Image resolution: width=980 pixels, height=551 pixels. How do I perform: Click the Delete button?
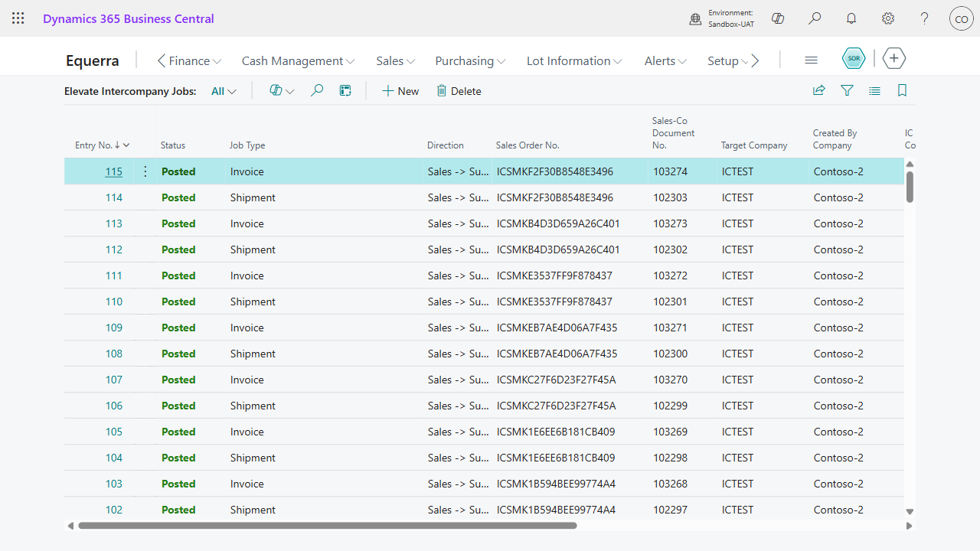click(459, 91)
